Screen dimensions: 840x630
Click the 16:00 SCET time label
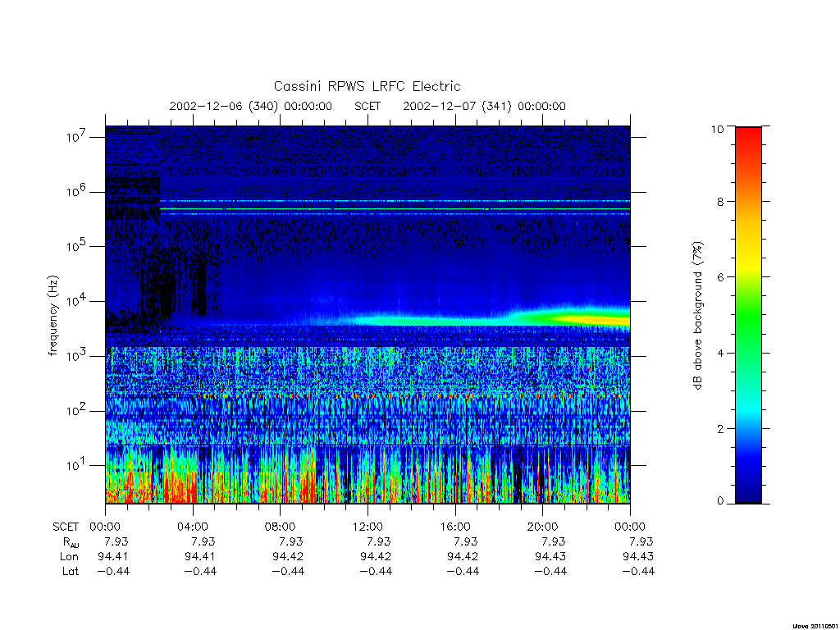(454, 527)
